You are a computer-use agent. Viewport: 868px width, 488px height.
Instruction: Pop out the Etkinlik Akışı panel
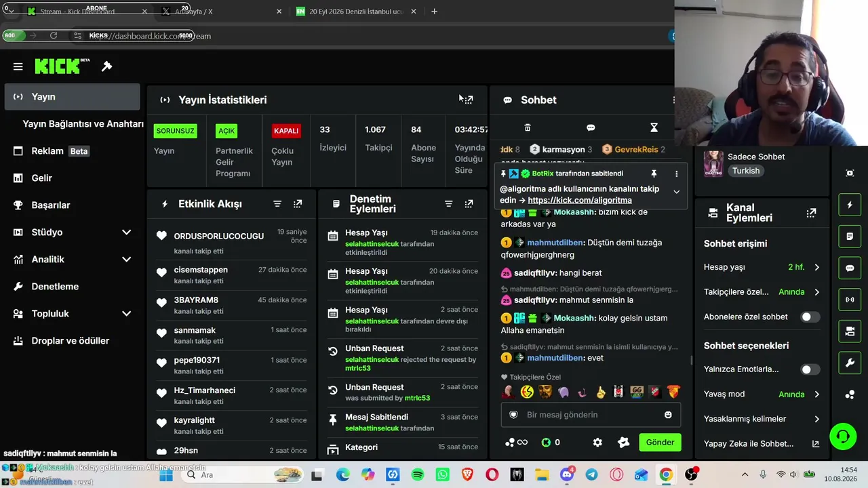click(x=298, y=204)
